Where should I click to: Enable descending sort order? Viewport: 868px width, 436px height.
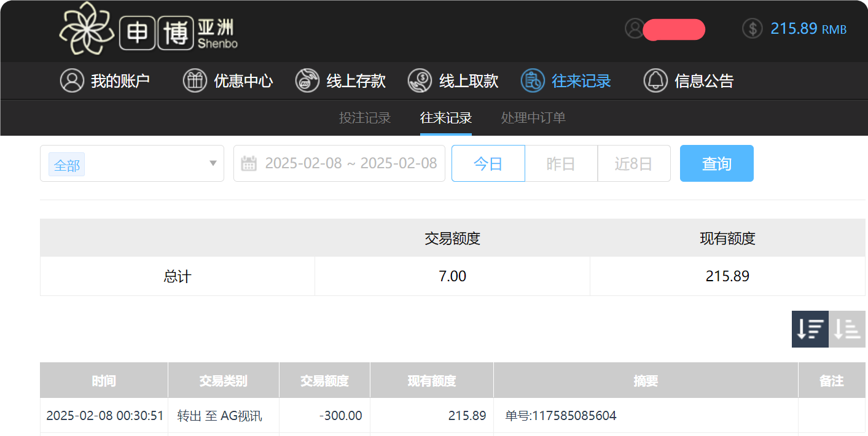click(810, 329)
